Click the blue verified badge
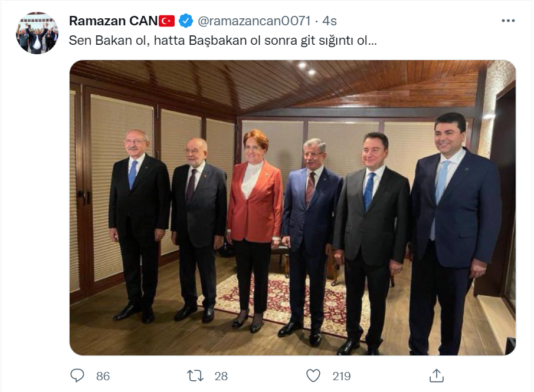Viewport: 534px width, 392px height. coord(186,21)
